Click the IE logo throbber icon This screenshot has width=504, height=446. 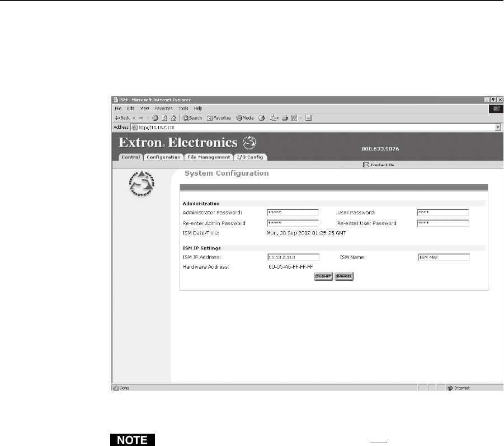[x=496, y=109]
